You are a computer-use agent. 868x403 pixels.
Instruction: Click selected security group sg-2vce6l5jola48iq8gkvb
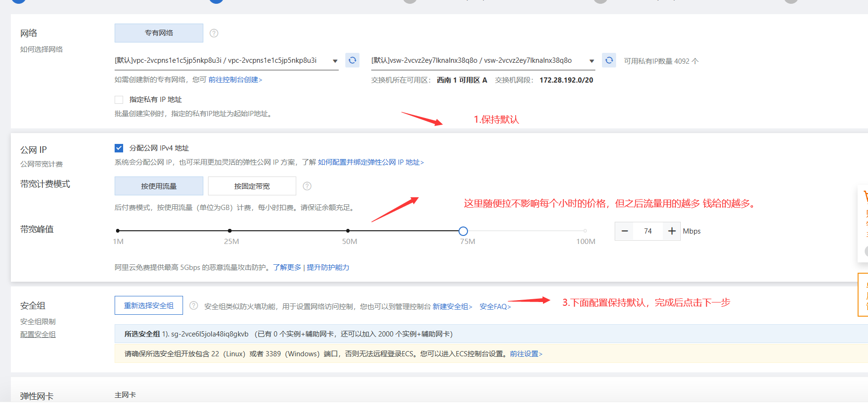click(x=209, y=334)
